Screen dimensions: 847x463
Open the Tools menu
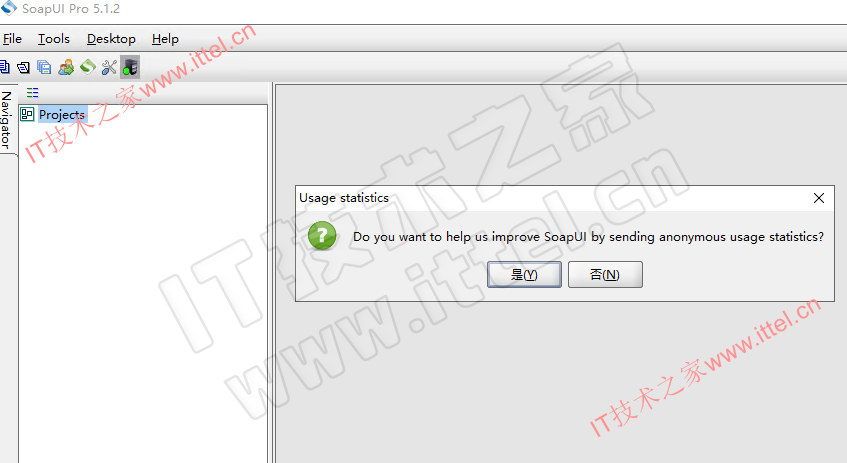click(x=53, y=39)
